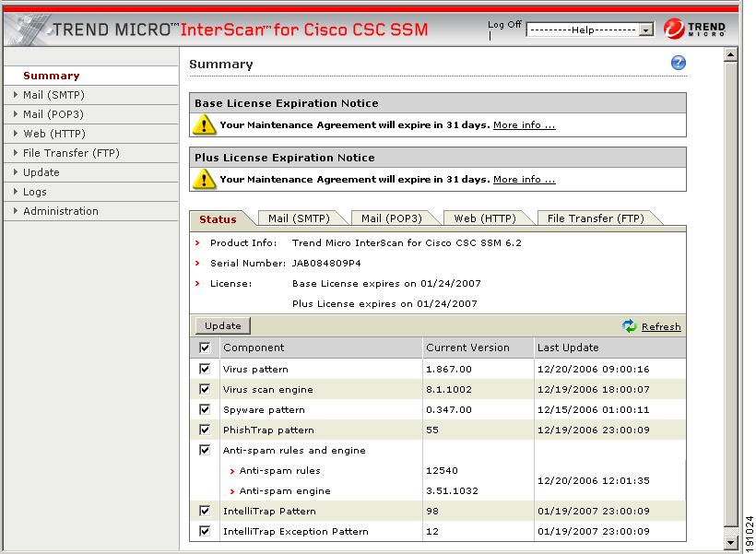Click the Refresh arrows icon
The image size is (756, 554).
(x=629, y=326)
